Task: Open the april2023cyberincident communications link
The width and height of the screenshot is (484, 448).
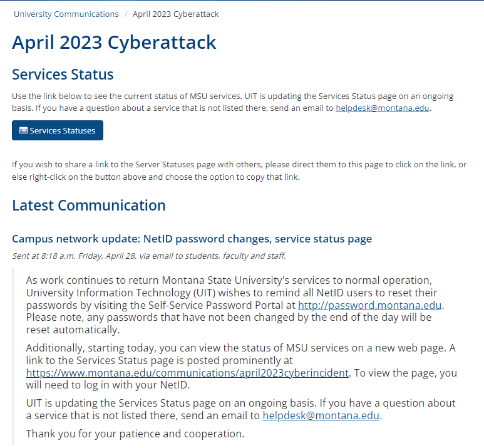Action: pos(187,373)
